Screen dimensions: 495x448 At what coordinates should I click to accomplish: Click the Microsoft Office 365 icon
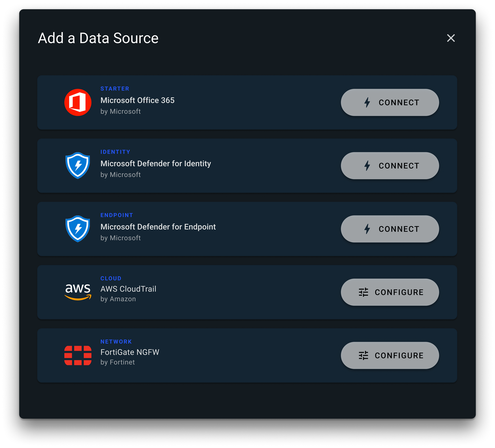pyautogui.click(x=78, y=102)
